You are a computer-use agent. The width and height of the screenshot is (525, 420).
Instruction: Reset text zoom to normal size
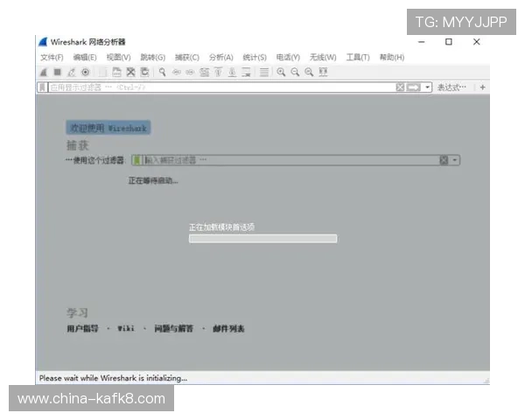pyautogui.click(x=309, y=72)
